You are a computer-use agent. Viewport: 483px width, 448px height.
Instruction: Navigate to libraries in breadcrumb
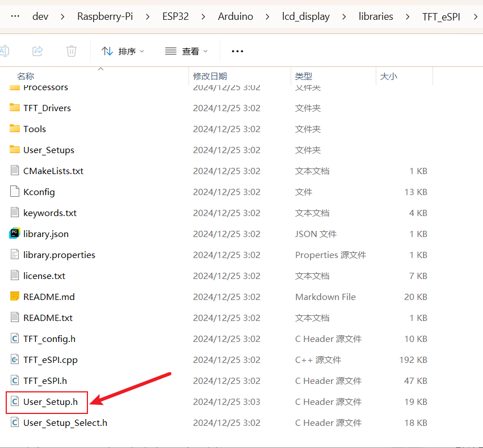click(376, 16)
